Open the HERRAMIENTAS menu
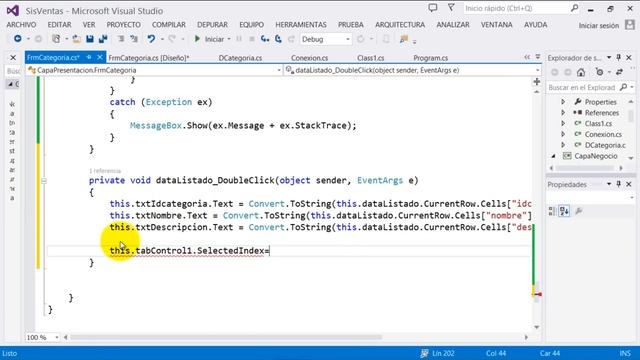 pyautogui.click(x=301, y=25)
